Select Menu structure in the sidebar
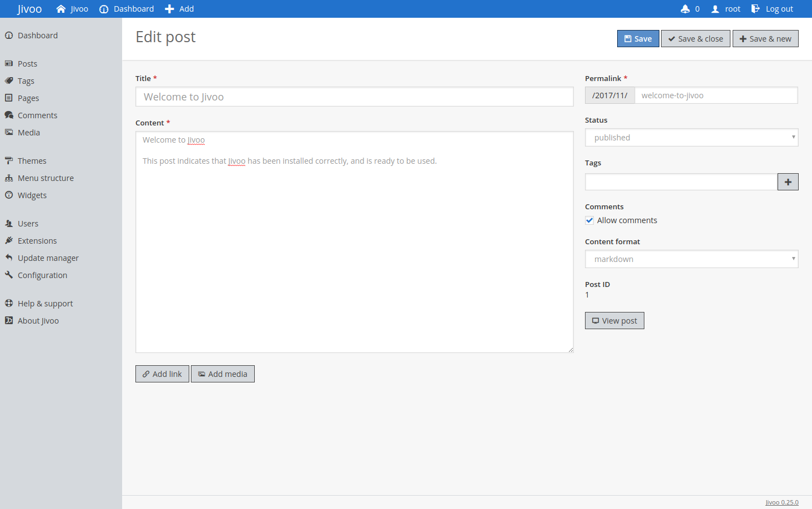This screenshot has width=812, height=509. click(x=46, y=178)
